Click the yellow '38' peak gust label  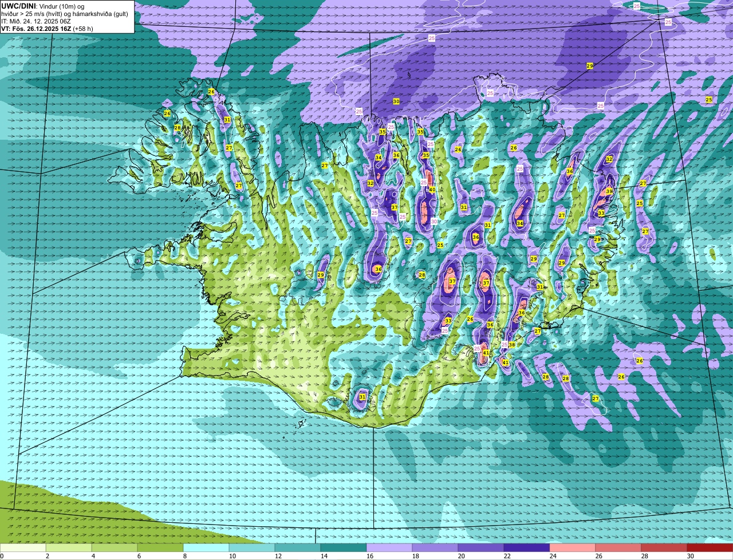click(511, 345)
